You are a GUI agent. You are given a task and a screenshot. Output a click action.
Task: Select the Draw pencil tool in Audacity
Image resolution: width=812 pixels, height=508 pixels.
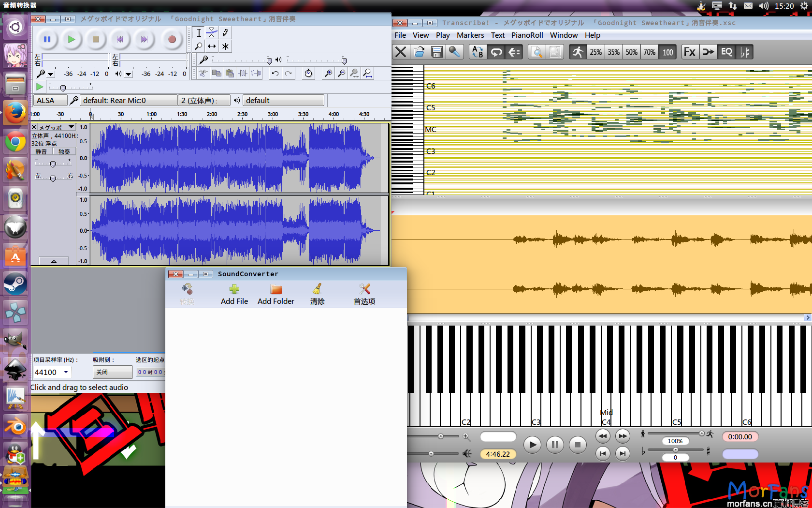tap(225, 33)
